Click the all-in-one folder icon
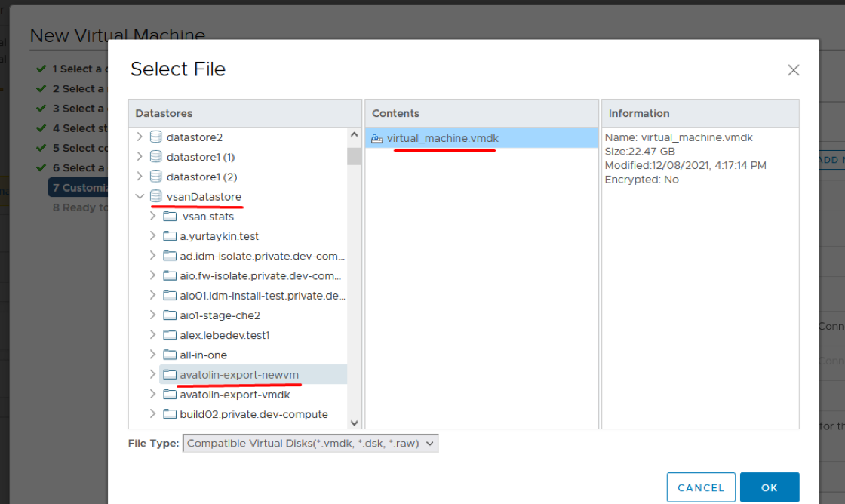This screenshot has width=845, height=504. 170,355
